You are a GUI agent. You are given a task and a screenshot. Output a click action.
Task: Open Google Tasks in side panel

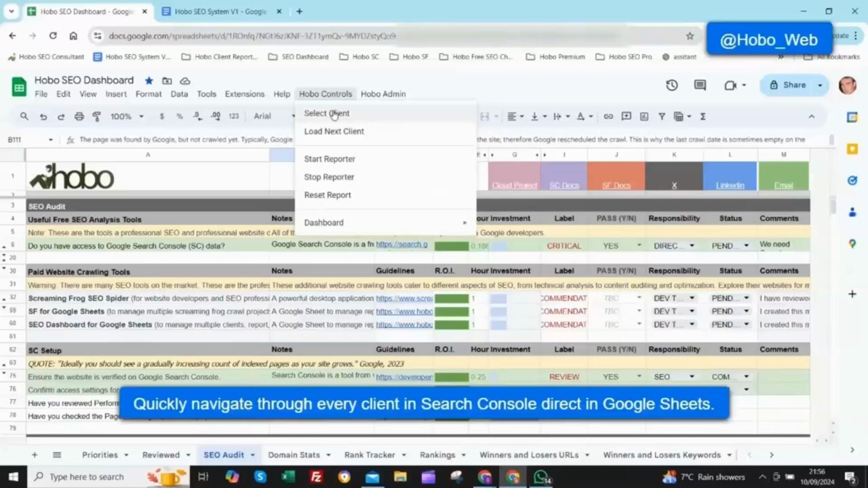tap(852, 180)
